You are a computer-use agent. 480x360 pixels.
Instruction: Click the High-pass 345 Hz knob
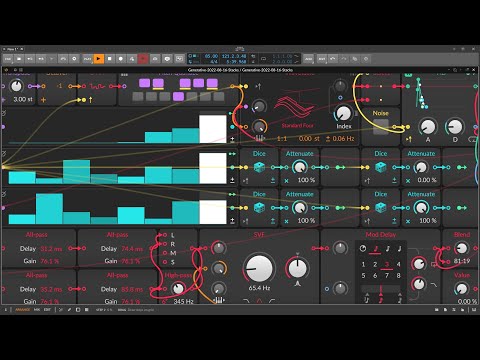(x=178, y=289)
